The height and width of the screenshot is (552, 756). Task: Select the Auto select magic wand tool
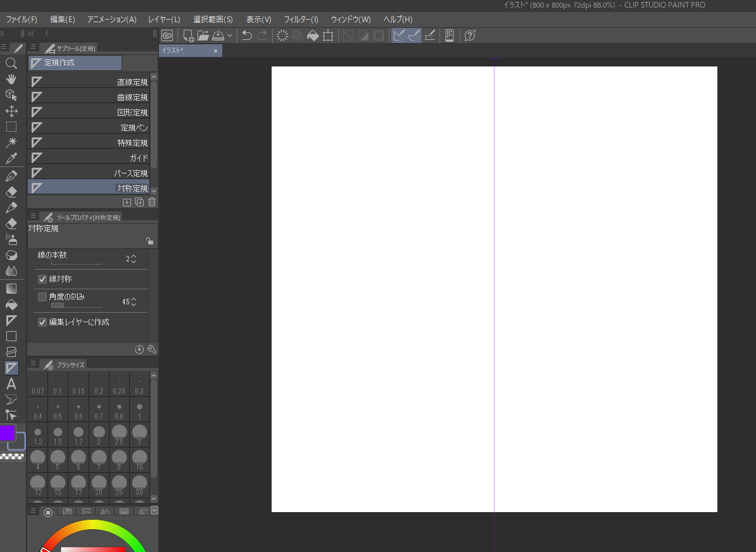(x=11, y=142)
